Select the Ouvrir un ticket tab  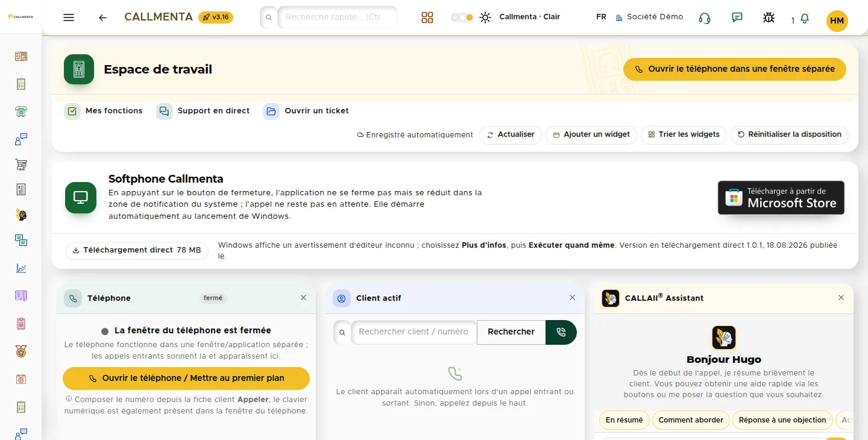pos(306,111)
